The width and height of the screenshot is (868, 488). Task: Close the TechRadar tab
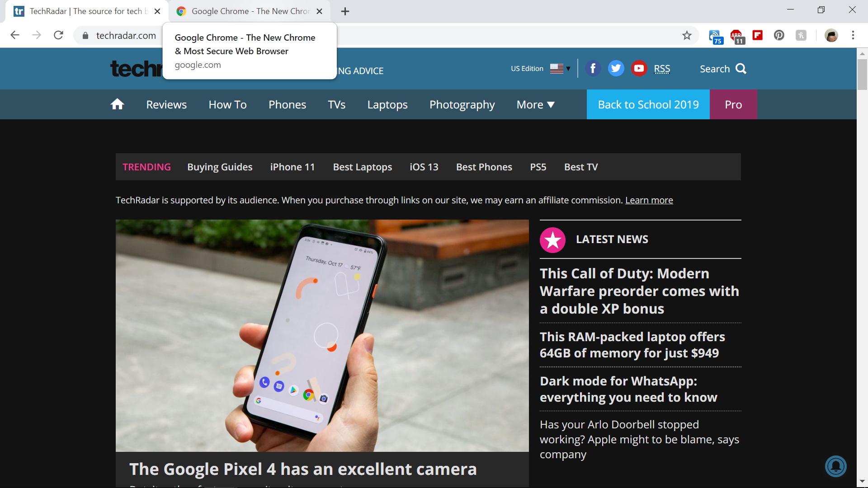(x=157, y=11)
